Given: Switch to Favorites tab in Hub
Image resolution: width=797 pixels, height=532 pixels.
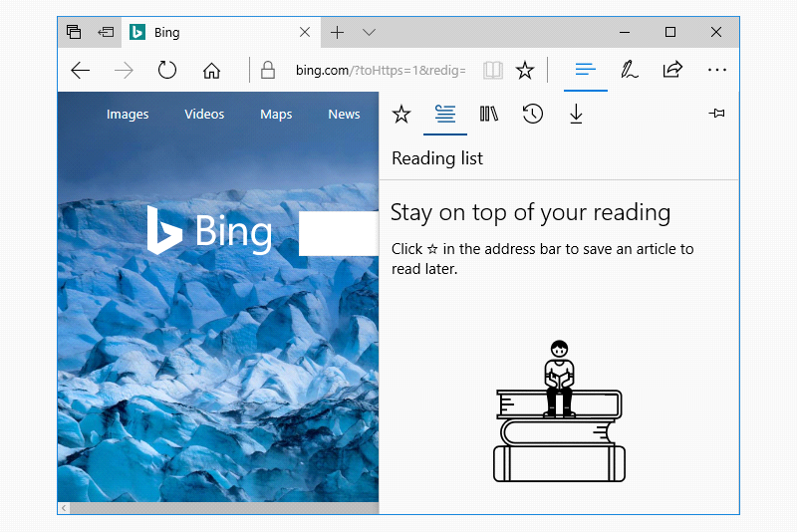Looking at the screenshot, I should pos(401,114).
